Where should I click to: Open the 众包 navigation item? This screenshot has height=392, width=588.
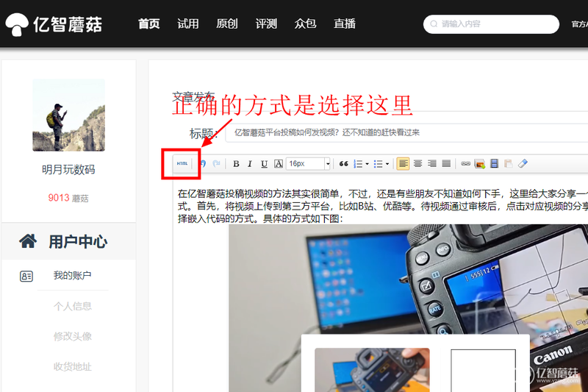pos(305,24)
